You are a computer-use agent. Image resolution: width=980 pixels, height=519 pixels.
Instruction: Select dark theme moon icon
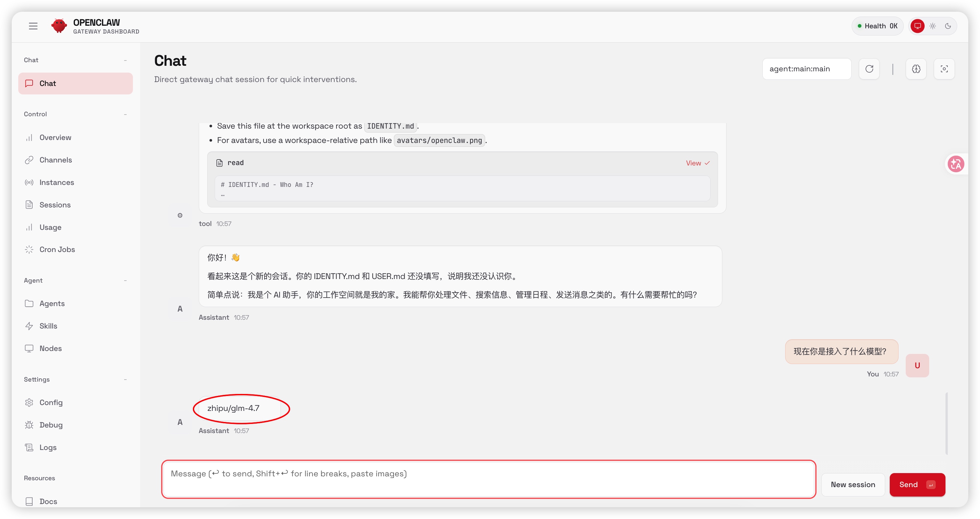coord(948,26)
